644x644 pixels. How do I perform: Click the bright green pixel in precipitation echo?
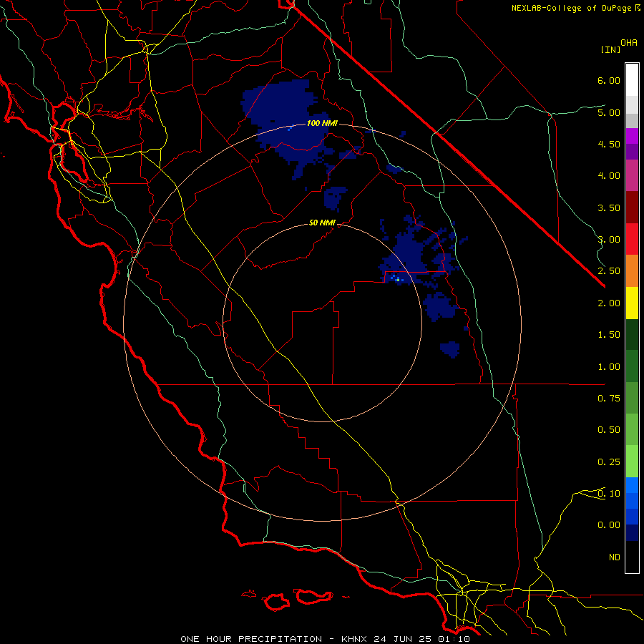[398, 279]
